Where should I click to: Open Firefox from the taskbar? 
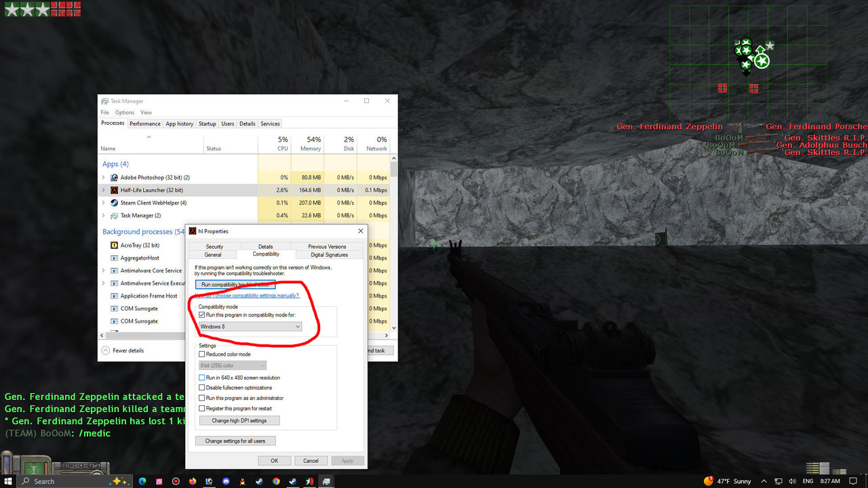point(193,481)
